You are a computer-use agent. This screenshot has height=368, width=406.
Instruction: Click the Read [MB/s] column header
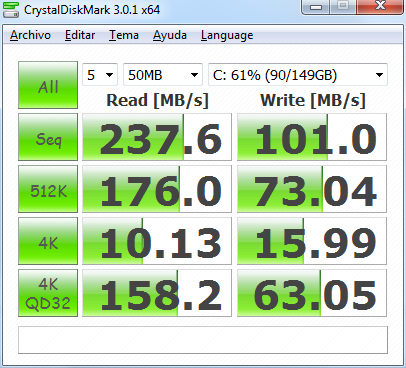click(x=157, y=100)
